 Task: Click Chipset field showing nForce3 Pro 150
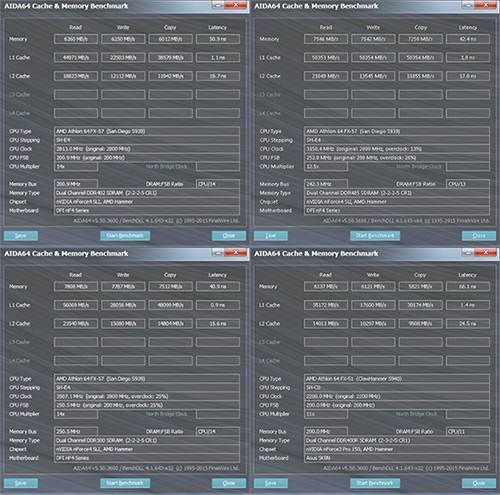397,449
